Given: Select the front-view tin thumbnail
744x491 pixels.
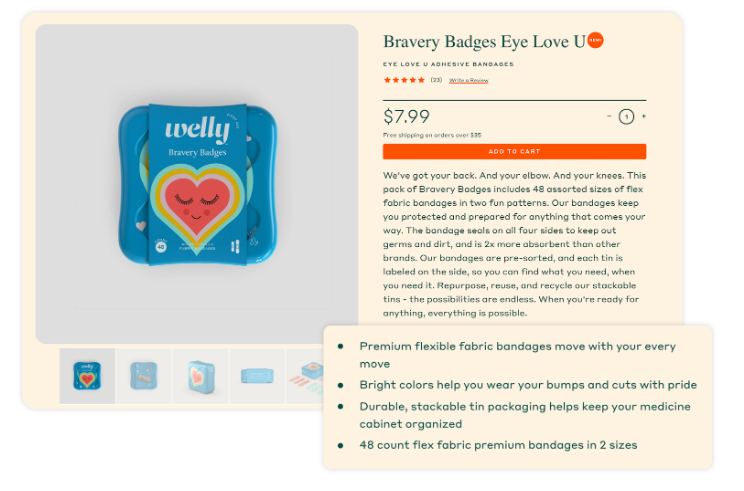Looking at the screenshot, I should 87,376.
